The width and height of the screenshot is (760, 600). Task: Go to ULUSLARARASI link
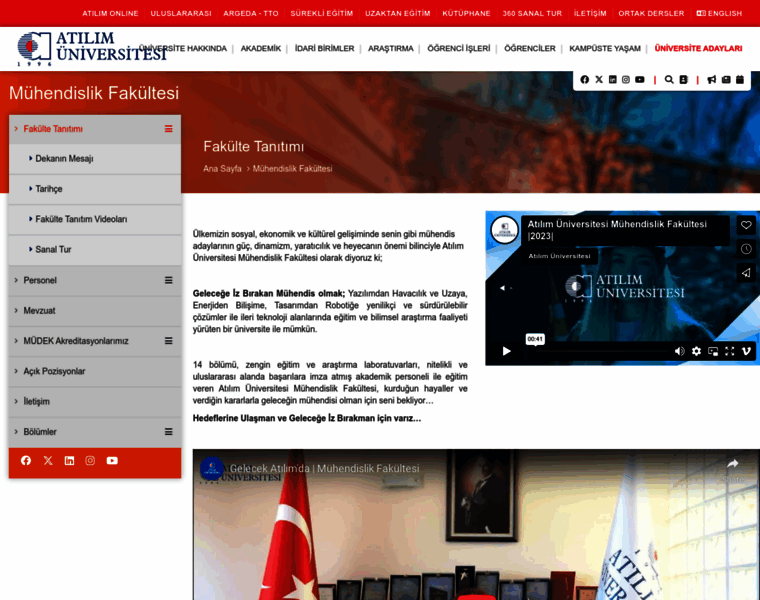181,14
